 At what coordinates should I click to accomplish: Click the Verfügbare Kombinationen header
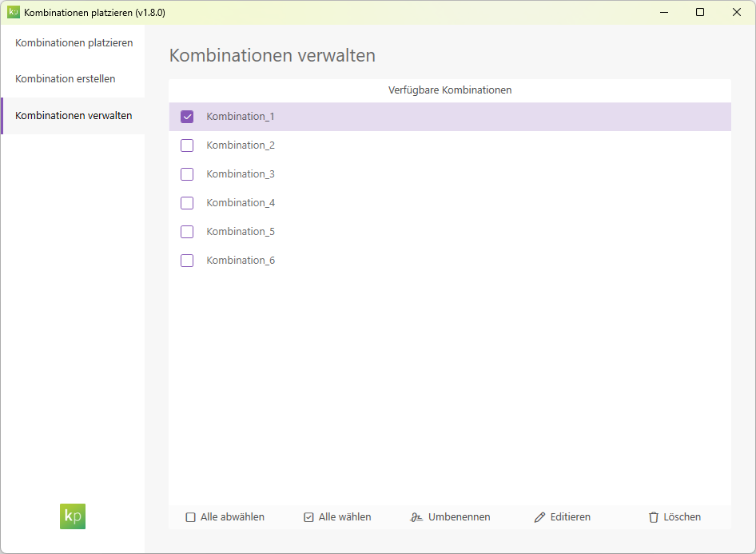(x=448, y=90)
